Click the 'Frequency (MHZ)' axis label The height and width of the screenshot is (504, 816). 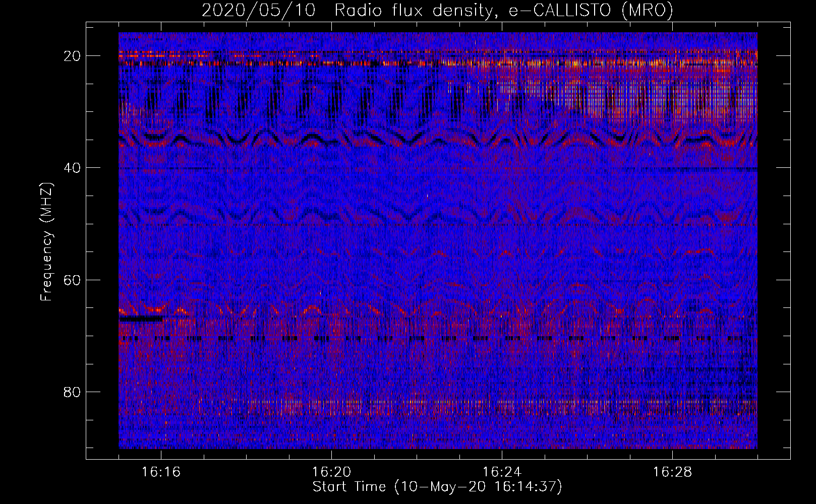pos(46,242)
